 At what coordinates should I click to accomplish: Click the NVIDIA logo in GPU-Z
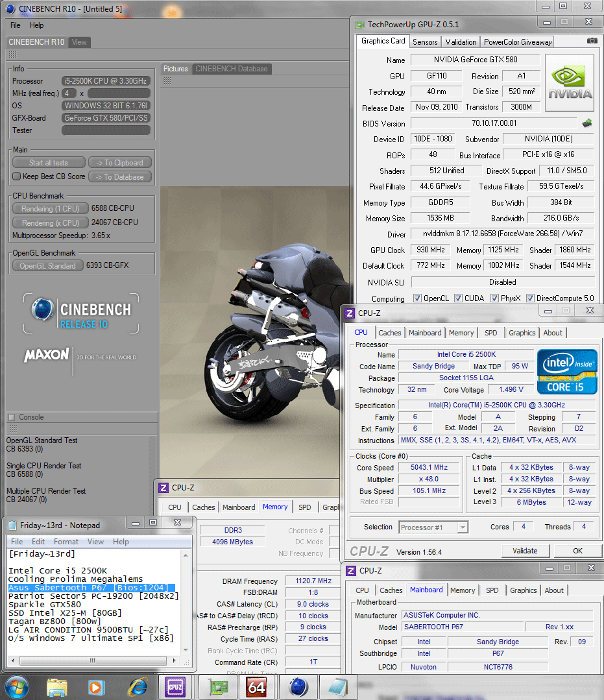(570, 82)
